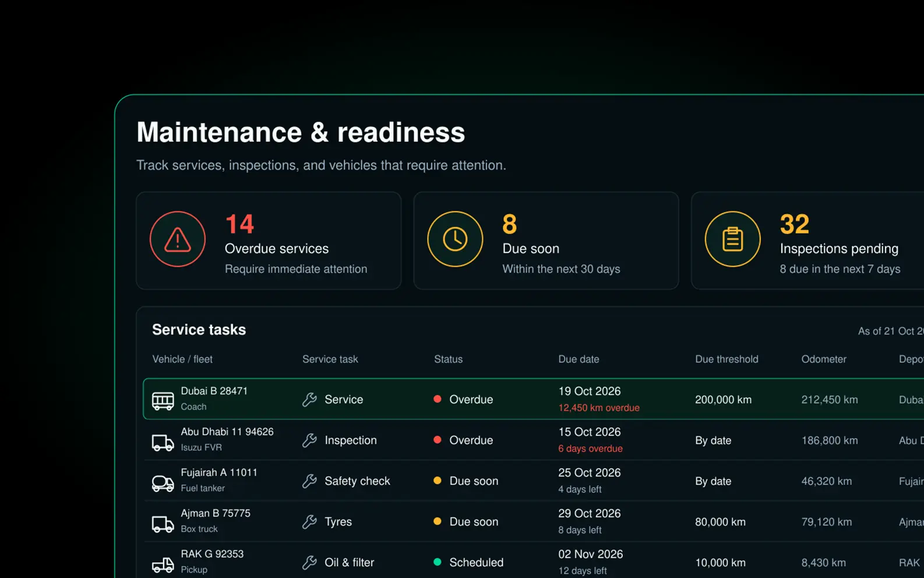Click the red status dot on the Abu Dhabi 11 94626 row
The width and height of the screenshot is (924, 578).
coord(437,440)
